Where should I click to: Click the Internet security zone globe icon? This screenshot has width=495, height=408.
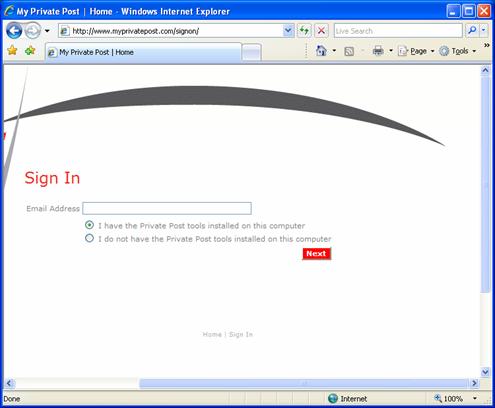(x=333, y=398)
